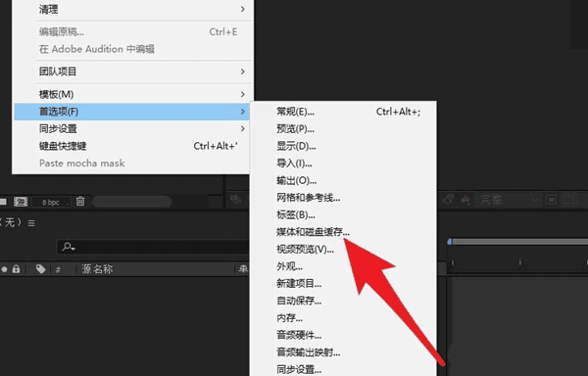Open 预览(P)... preferences
Screen dimensions: 588x376
coord(343,129)
